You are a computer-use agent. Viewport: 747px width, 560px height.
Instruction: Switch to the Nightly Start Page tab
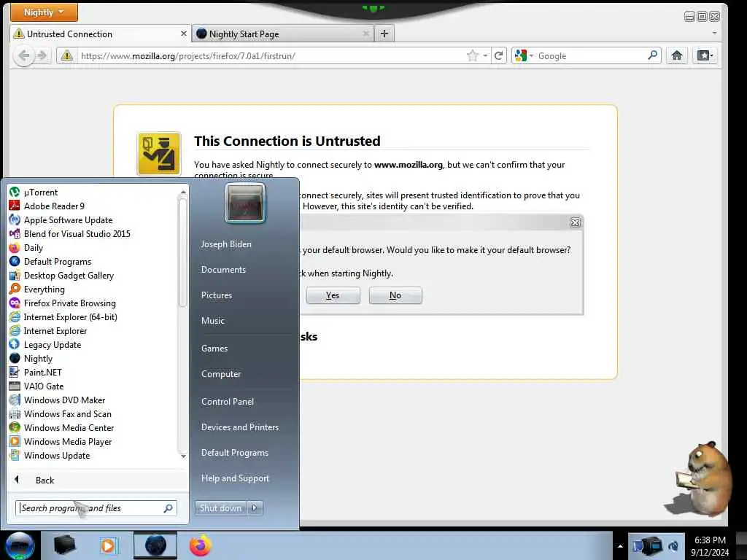click(282, 34)
